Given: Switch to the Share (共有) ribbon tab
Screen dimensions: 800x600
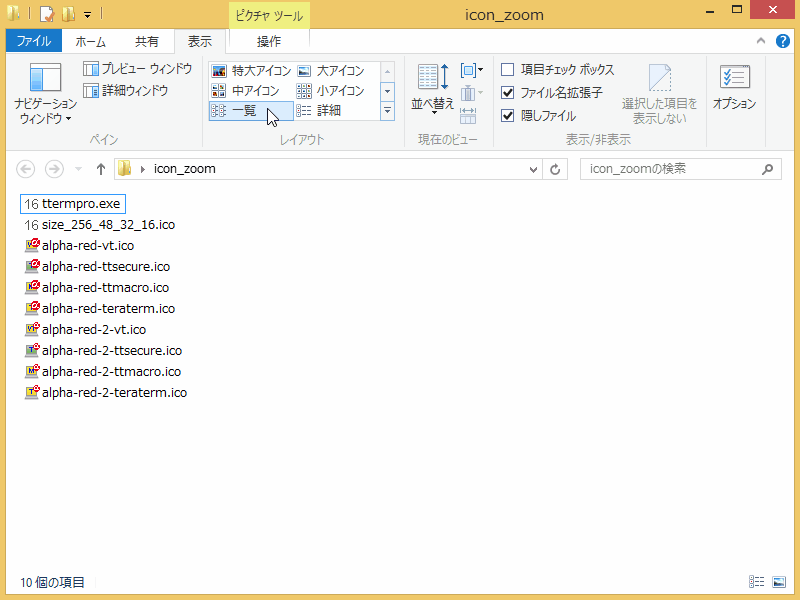Looking at the screenshot, I should pos(146,41).
